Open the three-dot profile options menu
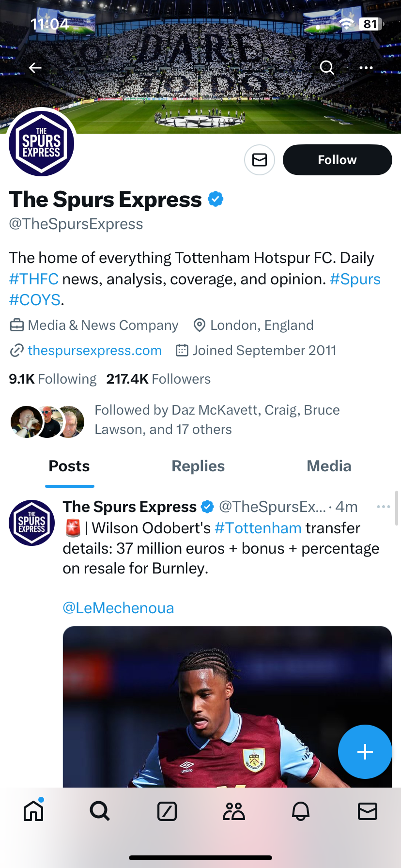 pyautogui.click(x=366, y=68)
